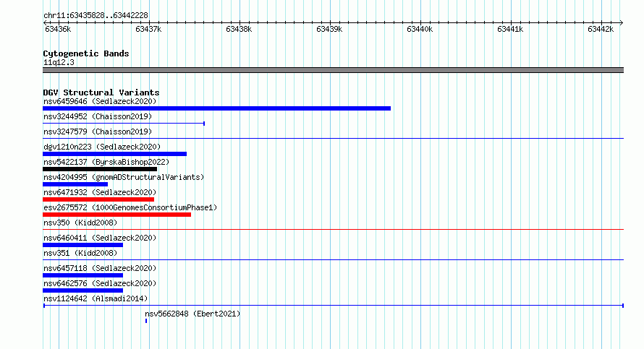Screen dimensions: 644x349
Task: Click the black nsv5422137 variant bar
Action: (x=100, y=169)
